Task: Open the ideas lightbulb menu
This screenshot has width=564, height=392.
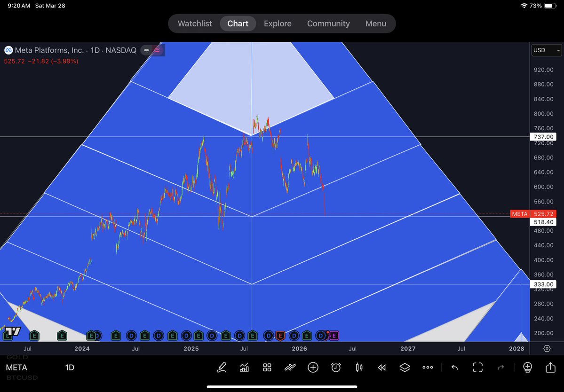Action: coord(527,367)
